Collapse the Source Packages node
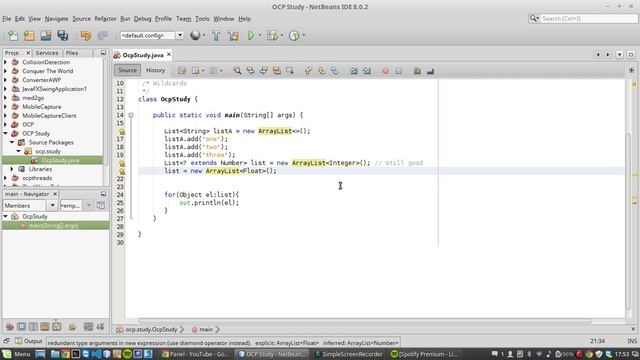640x360 pixels. click(x=12, y=142)
